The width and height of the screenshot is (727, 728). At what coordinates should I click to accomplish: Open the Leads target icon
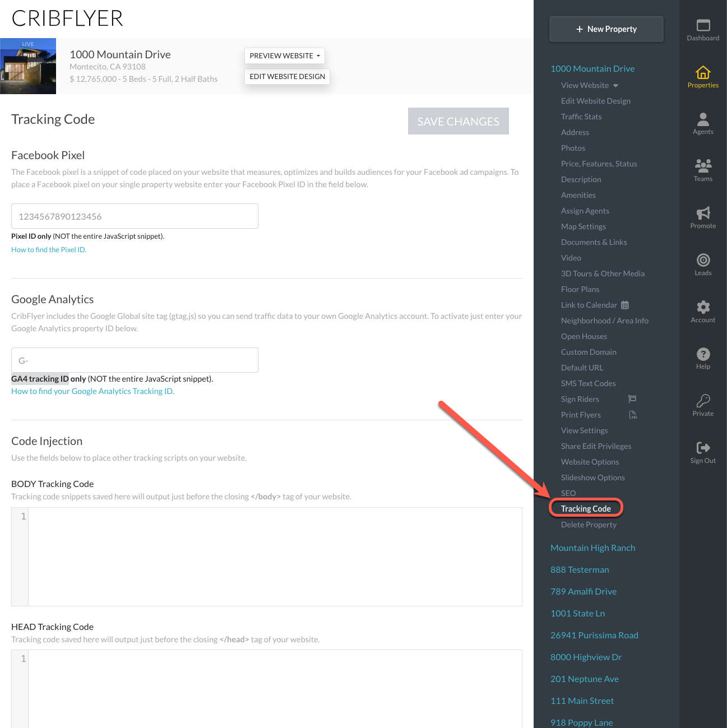tap(703, 260)
